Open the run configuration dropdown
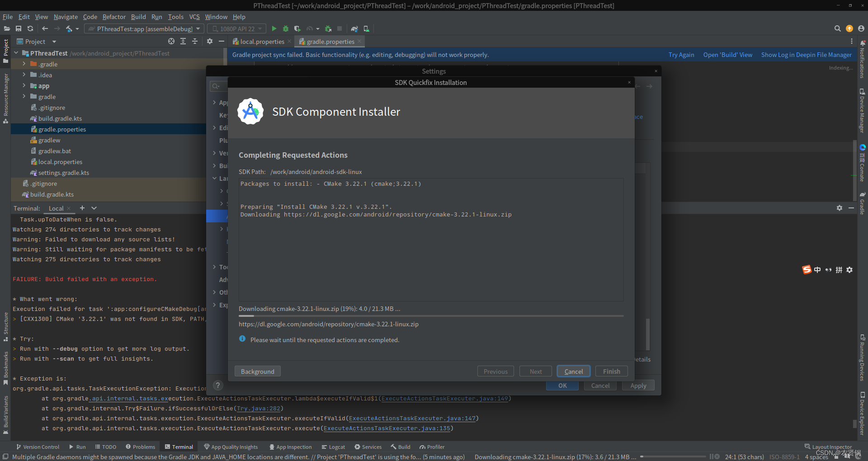Screen dimensions: 868x461 [144, 28]
